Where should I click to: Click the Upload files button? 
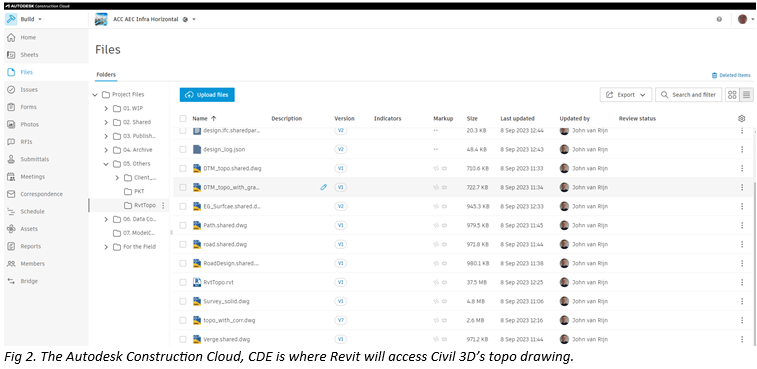(x=207, y=95)
